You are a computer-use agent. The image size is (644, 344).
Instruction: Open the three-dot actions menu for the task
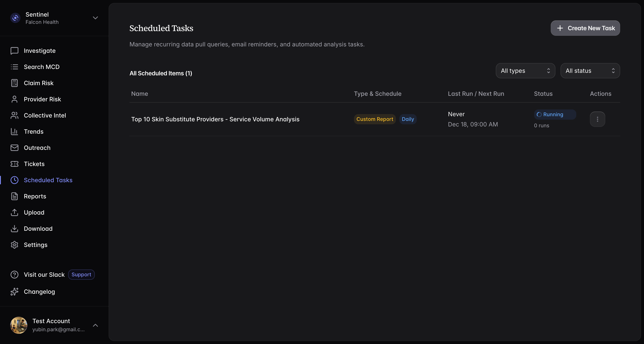click(x=597, y=119)
